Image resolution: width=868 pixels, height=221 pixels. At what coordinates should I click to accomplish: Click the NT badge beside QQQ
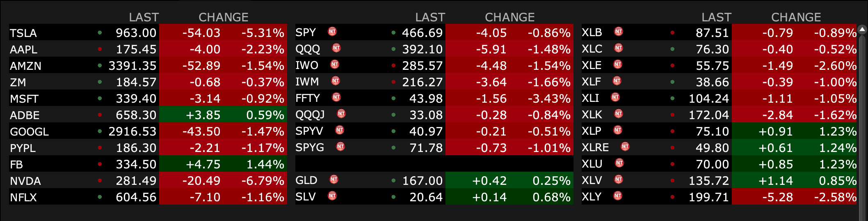coord(336,48)
